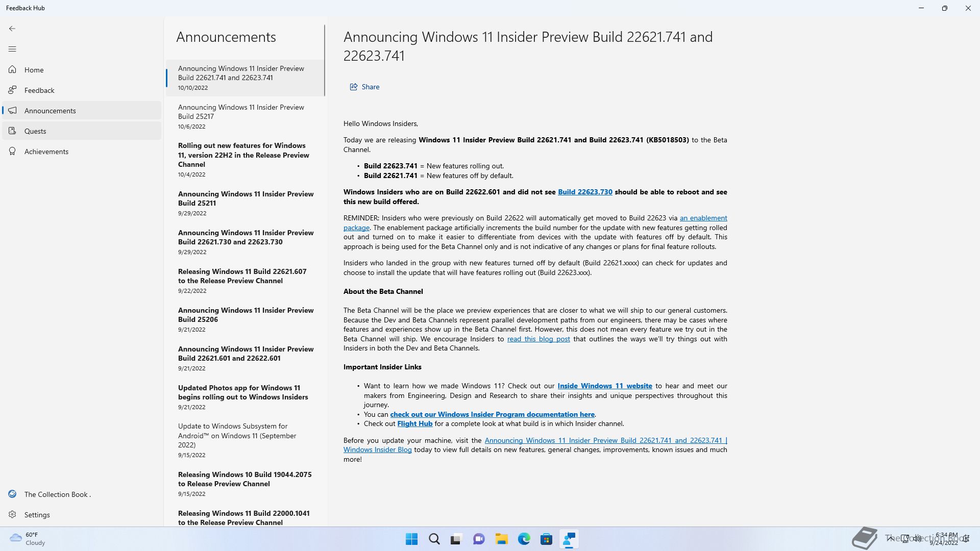The width and height of the screenshot is (980, 551).
Task: Visit Inside Windows 11 website link
Action: (605, 386)
